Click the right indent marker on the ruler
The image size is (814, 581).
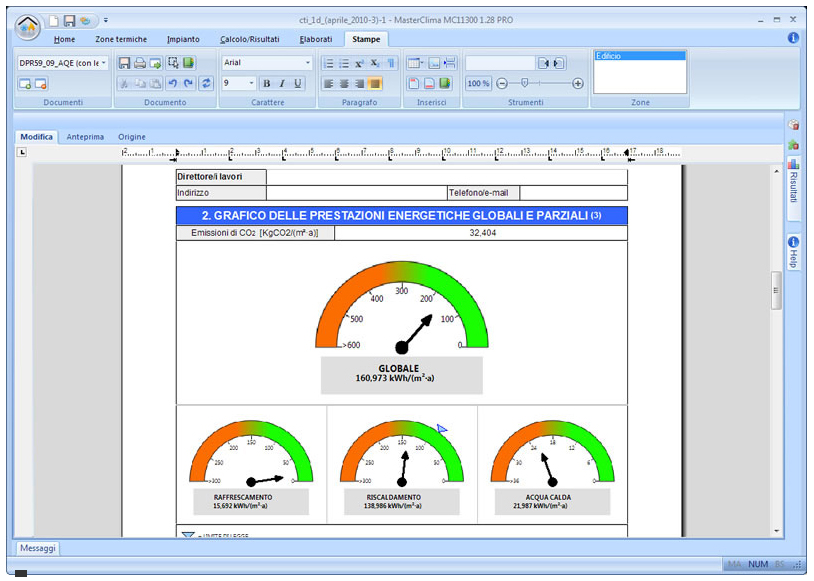[627, 153]
